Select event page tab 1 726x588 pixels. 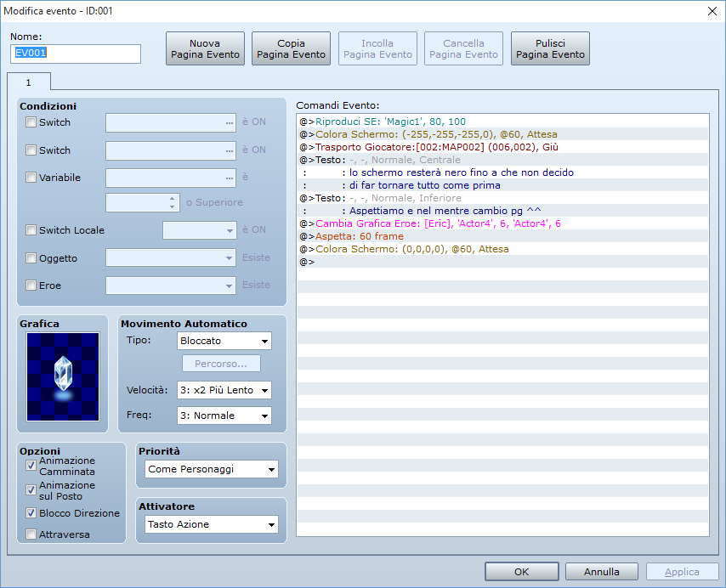[x=29, y=82]
